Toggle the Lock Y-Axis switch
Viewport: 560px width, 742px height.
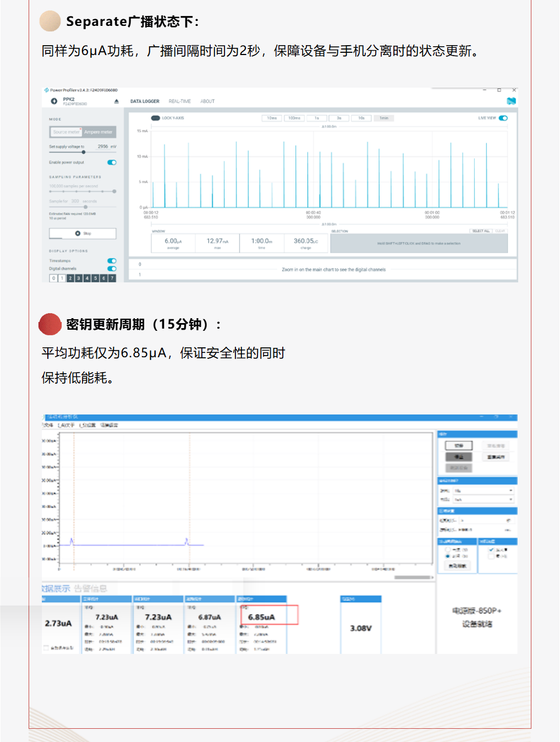point(156,118)
